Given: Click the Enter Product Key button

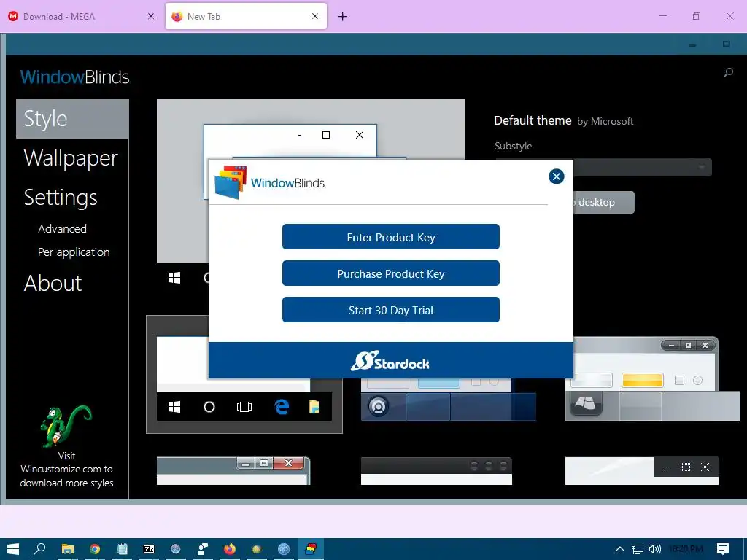Looking at the screenshot, I should tap(391, 237).
